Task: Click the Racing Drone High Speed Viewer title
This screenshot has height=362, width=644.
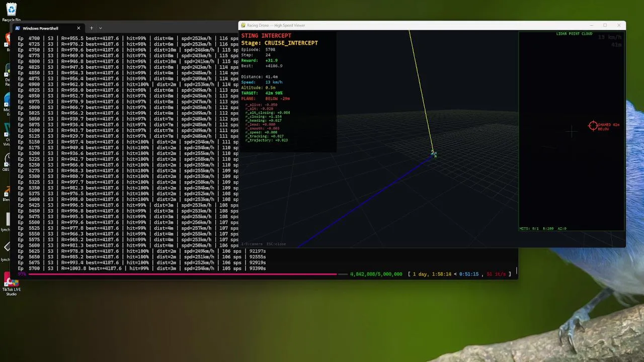Action: click(276, 25)
